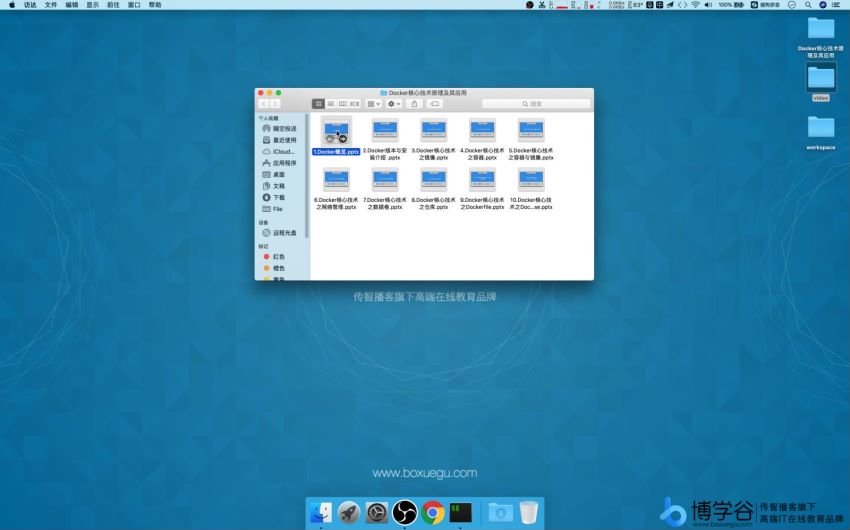This screenshot has height=530, width=850.
Task: Select file 10.Docker核心技术之Doc...se.pptx
Action: [531, 188]
